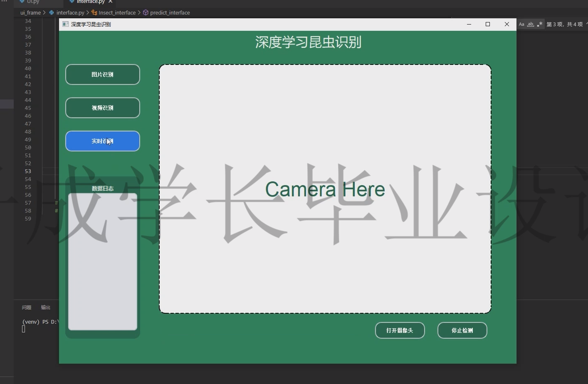
Task: Expand the breadcrumb chevron after interface.py
Action: coord(88,12)
